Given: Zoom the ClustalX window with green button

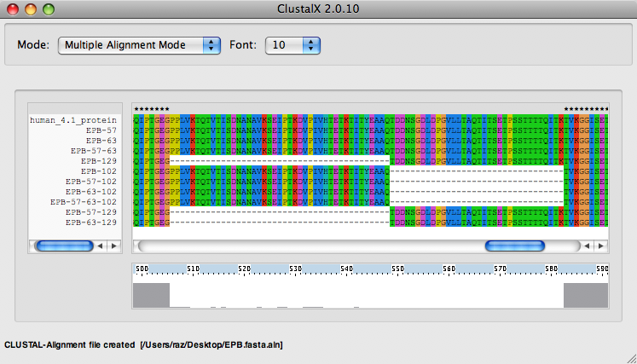Looking at the screenshot, I should (x=47, y=9).
